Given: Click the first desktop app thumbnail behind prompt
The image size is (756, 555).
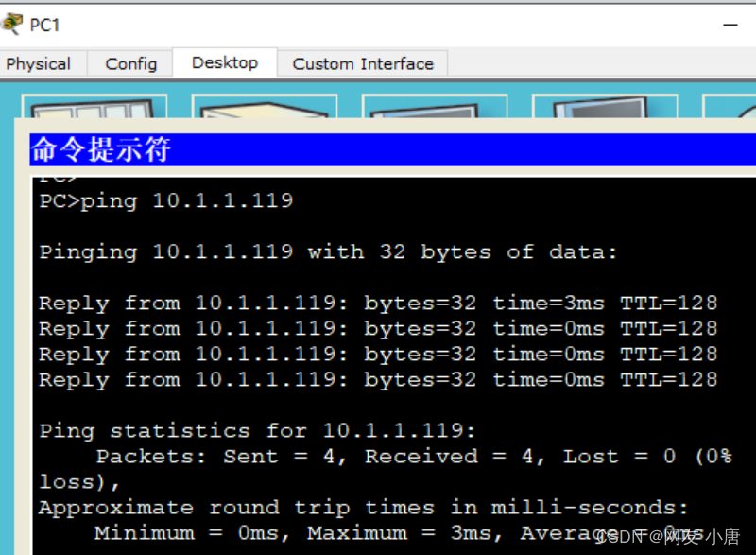Looking at the screenshot, I should [x=94, y=107].
